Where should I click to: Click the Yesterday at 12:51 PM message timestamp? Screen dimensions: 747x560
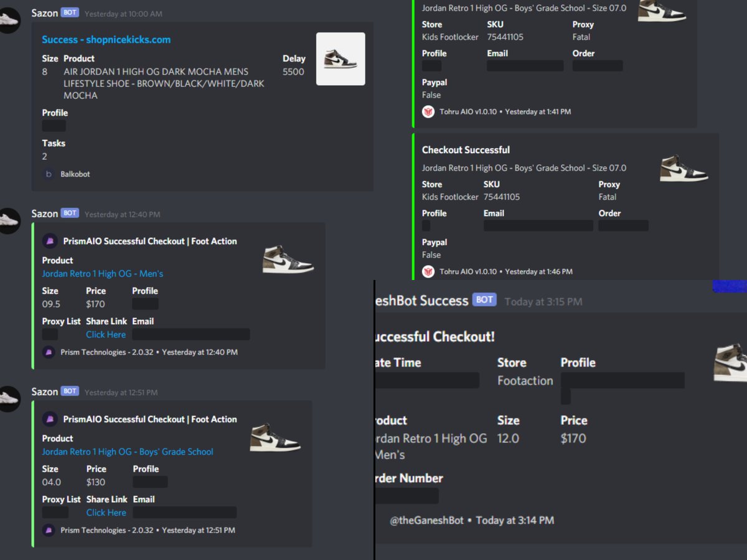[121, 392]
